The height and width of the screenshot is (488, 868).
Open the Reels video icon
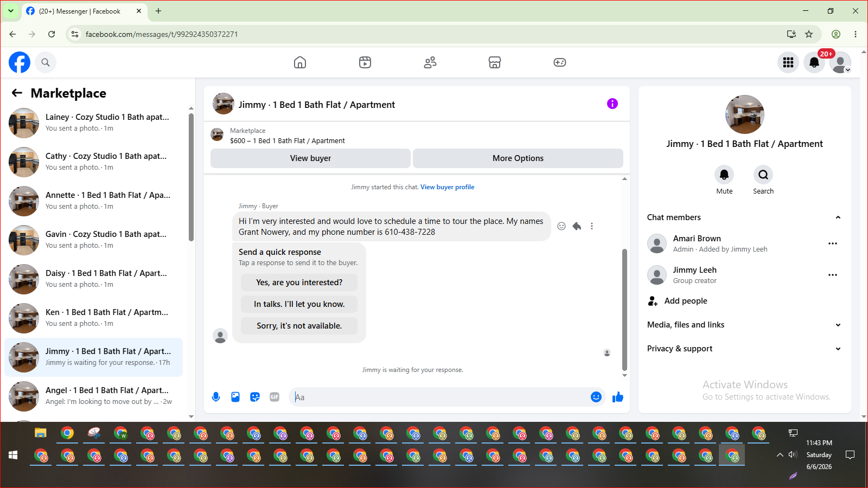click(365, 62)
